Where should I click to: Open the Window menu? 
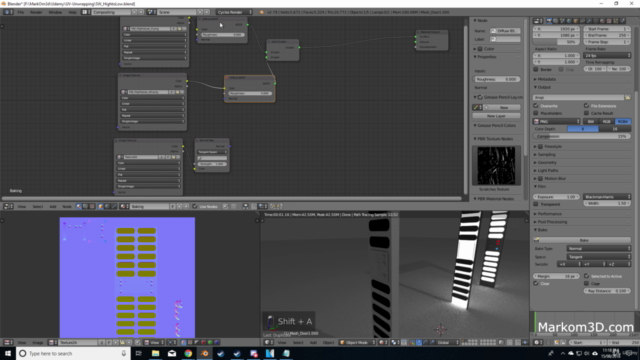pos(55,12)
